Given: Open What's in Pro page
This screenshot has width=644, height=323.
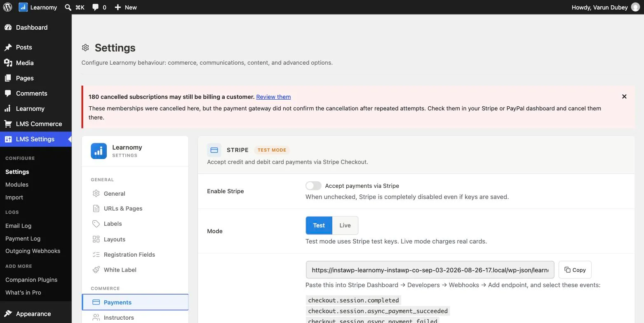Looking at the screenshot, I should point(23,293).
